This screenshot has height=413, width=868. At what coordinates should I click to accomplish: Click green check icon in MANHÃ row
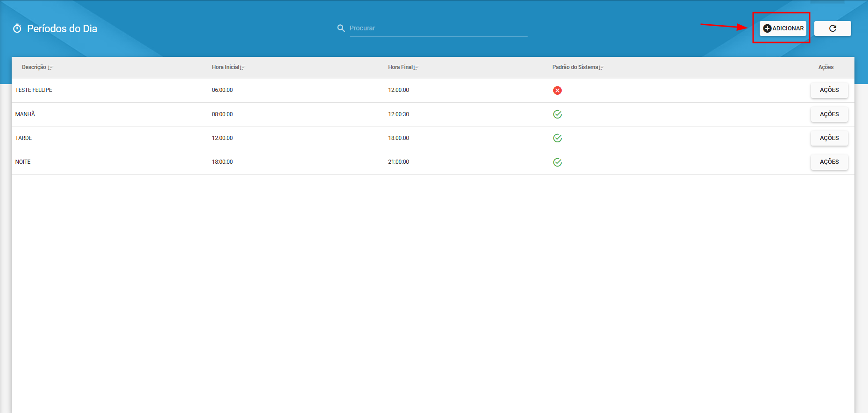coord(557,114)
